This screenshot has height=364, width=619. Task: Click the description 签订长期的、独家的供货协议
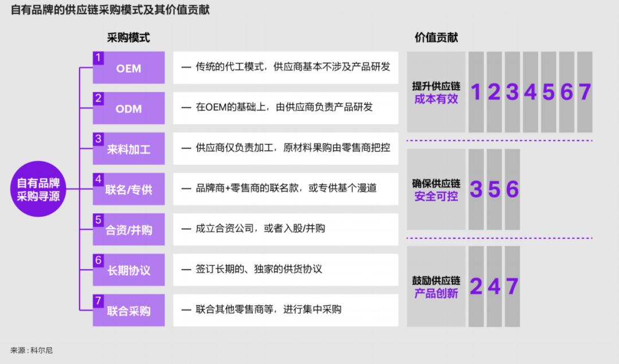coord(285,269)
